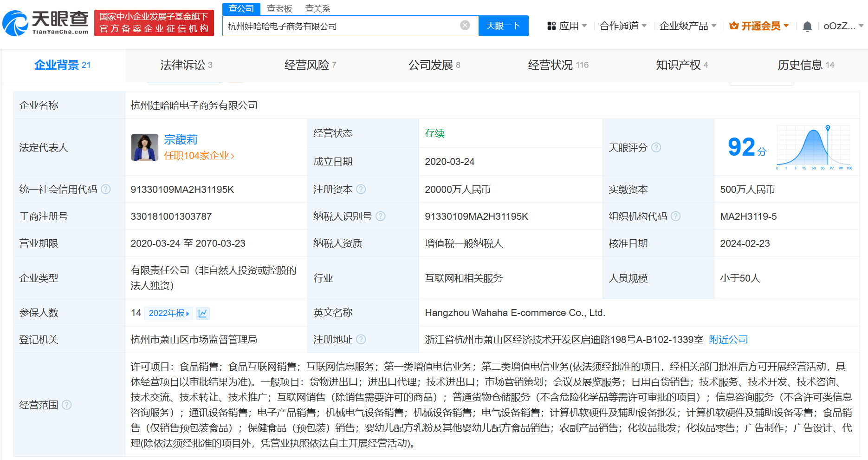This screenshot has height=460, width=868.
Task: Click help icon beside 经营范围
Action: 67,405
